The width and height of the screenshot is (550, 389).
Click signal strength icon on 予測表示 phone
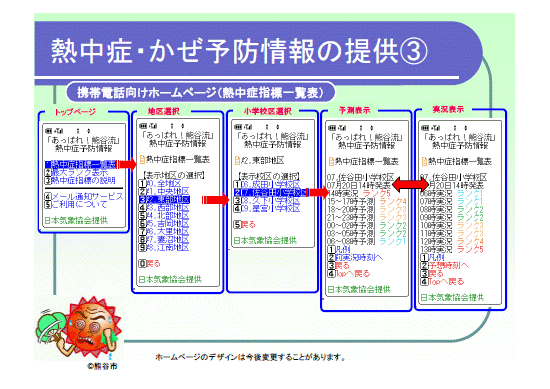[342, 128]
